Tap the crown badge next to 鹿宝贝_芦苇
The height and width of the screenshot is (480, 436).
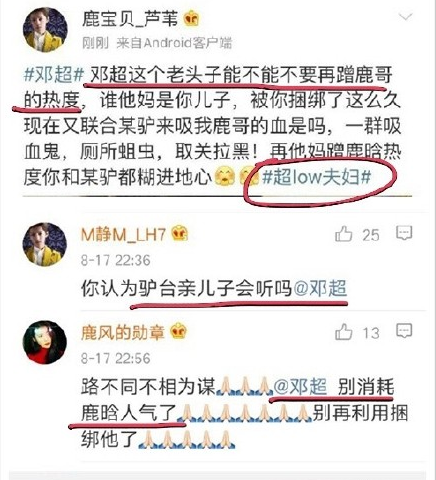click(x=191, y=18)
